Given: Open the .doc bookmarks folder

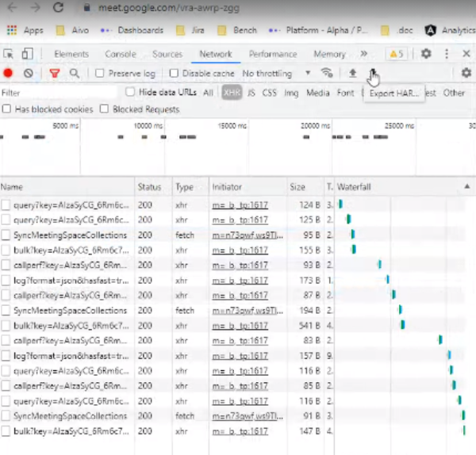Looking at the screenshot, I should (x=397, y=30).
